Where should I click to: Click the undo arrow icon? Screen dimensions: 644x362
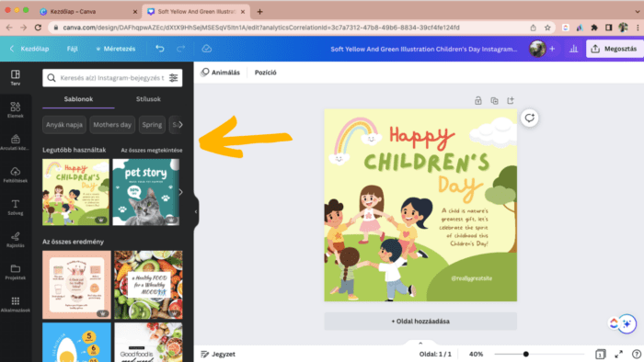160,49
